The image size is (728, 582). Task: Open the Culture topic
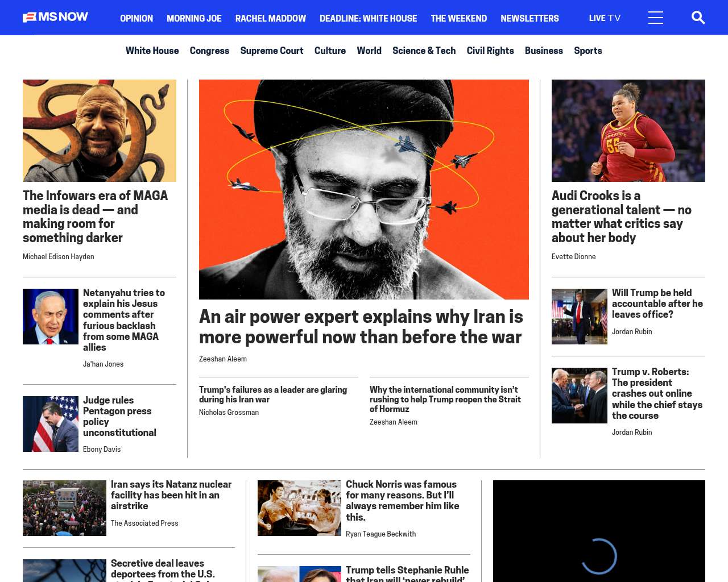click(x=330, y=51)
